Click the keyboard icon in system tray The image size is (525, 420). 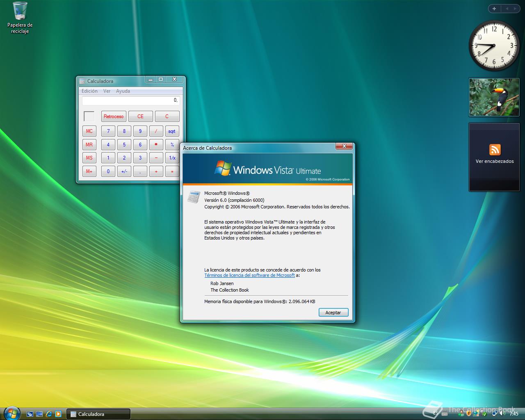click(x=445, y=414)
